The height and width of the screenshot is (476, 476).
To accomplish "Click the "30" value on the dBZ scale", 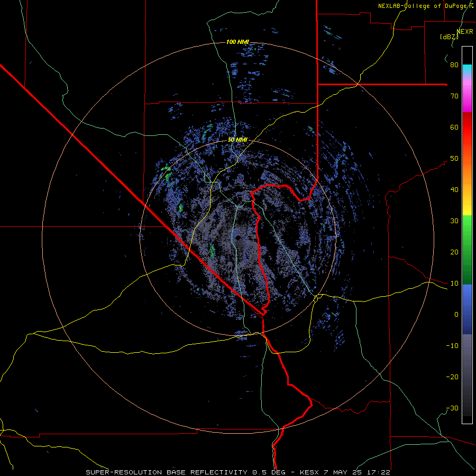I will (x=454, y=221).
